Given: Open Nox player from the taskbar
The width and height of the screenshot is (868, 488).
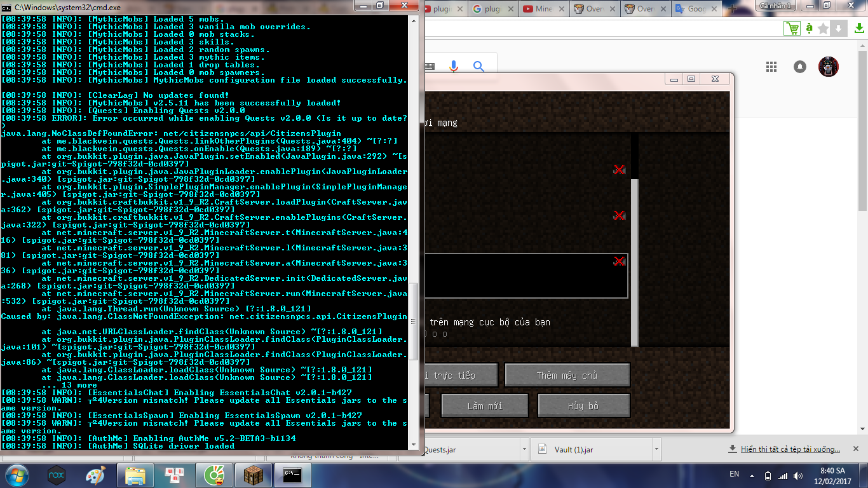Looking at the screenshot, I should pos(57,475).
